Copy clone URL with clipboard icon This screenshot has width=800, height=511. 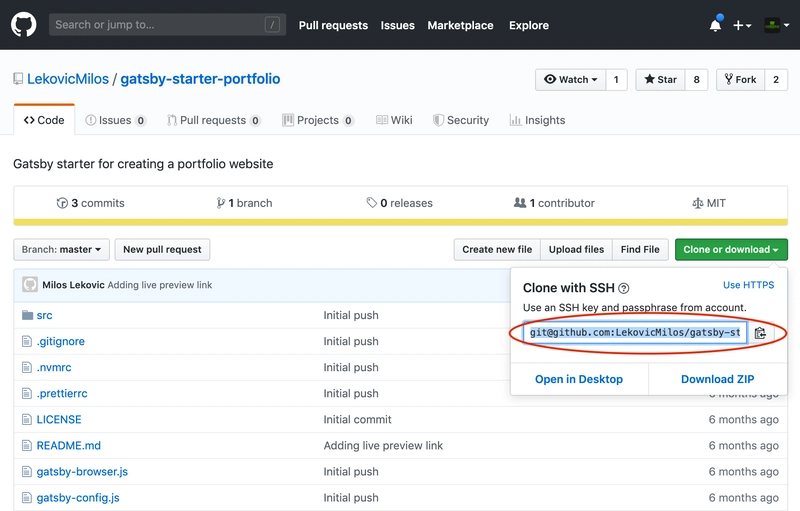coord(760,333)
